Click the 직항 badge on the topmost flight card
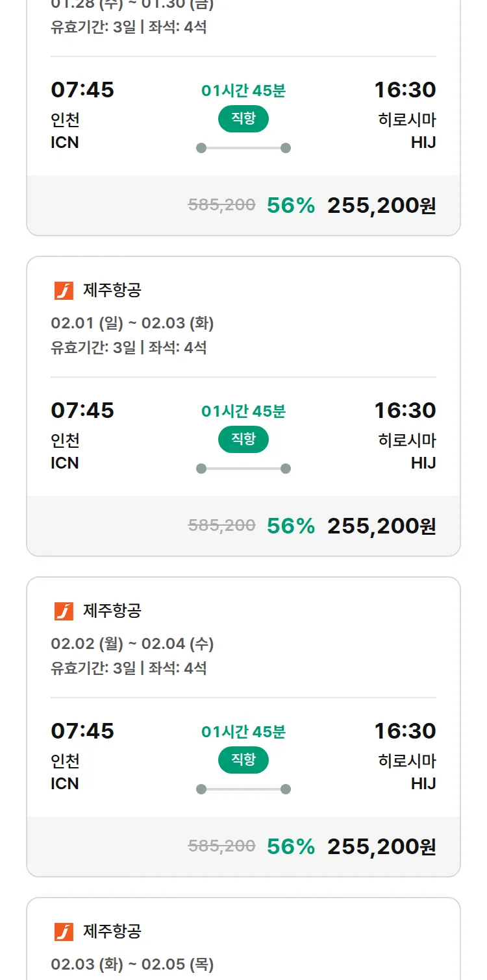The width and height of the screenshot is (487, 980). point(243,119)
